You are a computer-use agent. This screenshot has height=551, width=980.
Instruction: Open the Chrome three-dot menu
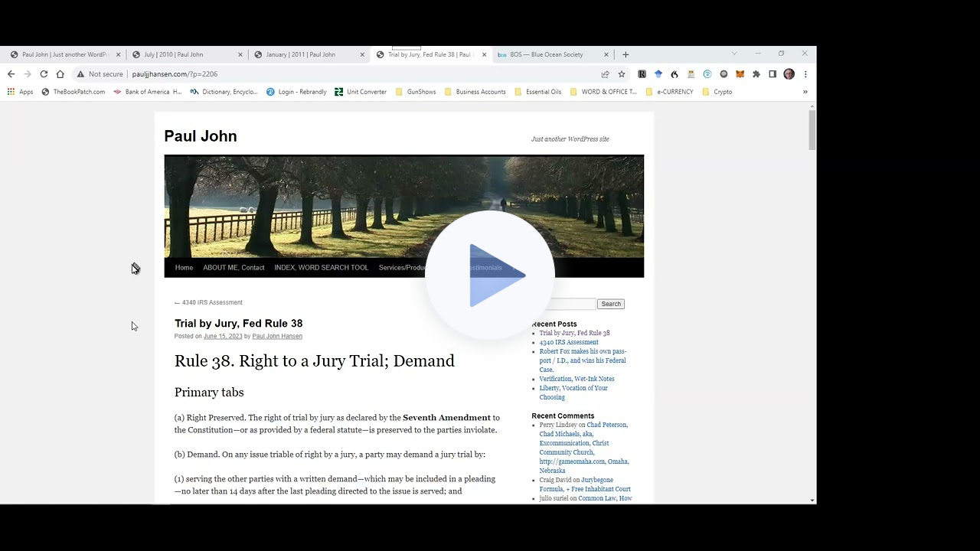(805, 74)
